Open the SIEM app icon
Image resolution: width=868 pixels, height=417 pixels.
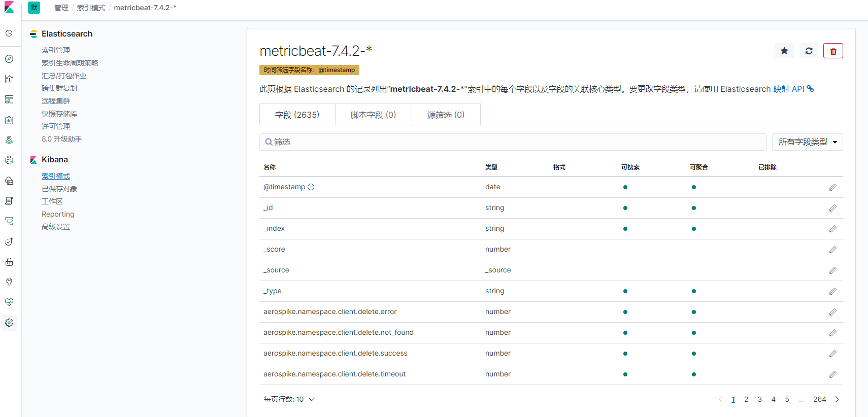click(x=9, y=262)
